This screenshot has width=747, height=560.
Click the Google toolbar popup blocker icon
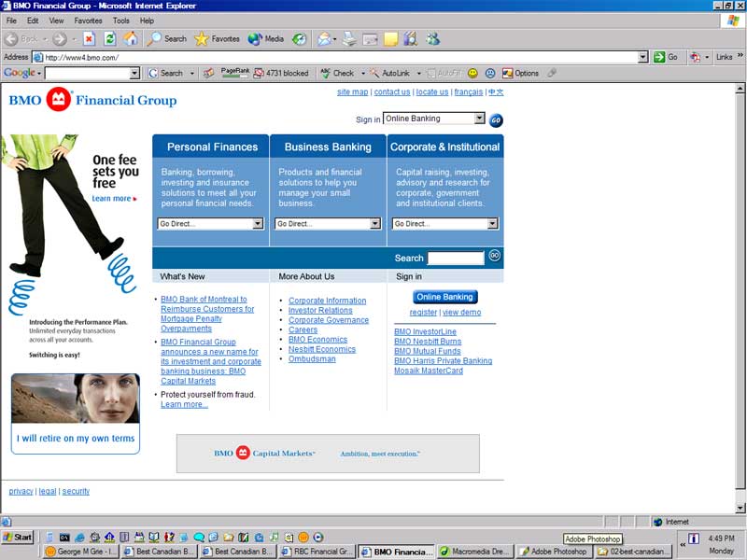[259, 73]
